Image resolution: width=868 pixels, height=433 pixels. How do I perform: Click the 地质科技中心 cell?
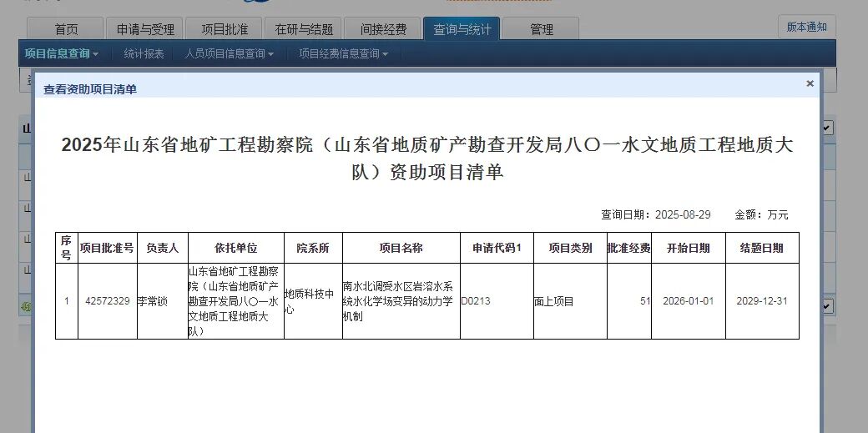click(313, 301)
